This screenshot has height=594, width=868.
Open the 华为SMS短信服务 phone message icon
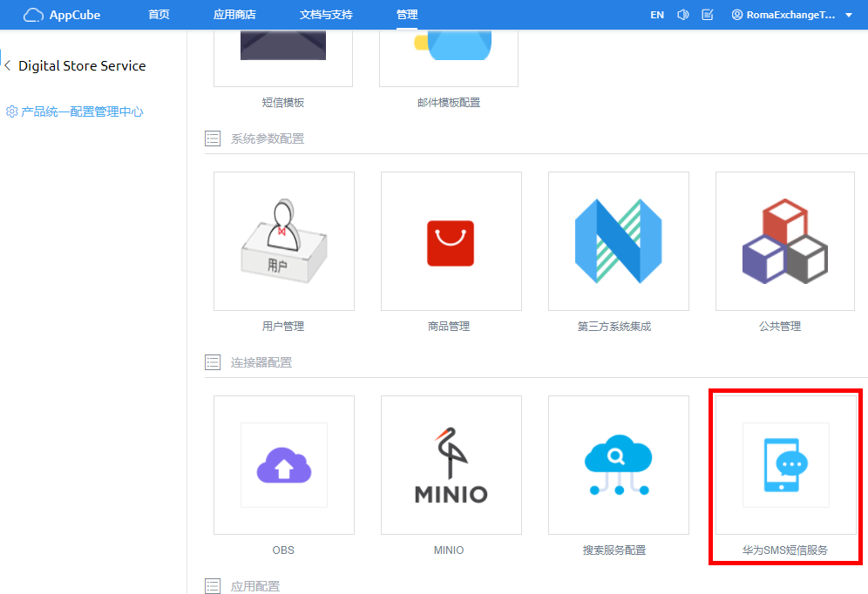pyautogui.click(x=786, y=464)
